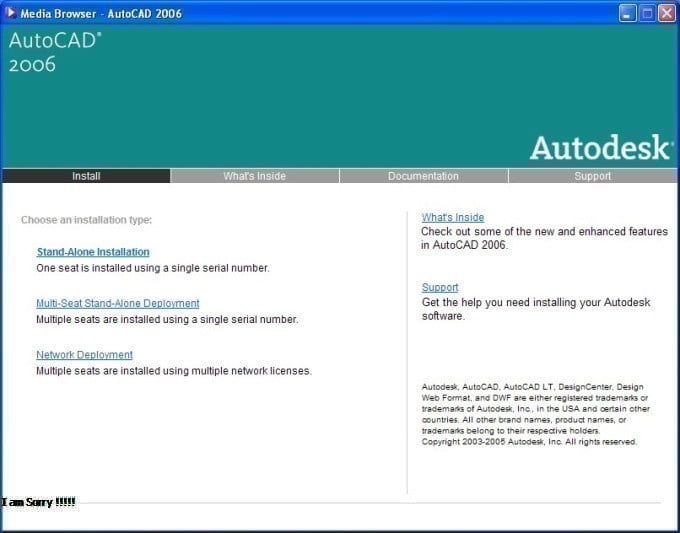Image resolution: width=680 pixels, height=533 pixels.
Task: Switch to the What's Inside tab
Action: click(x=255, y=176)
